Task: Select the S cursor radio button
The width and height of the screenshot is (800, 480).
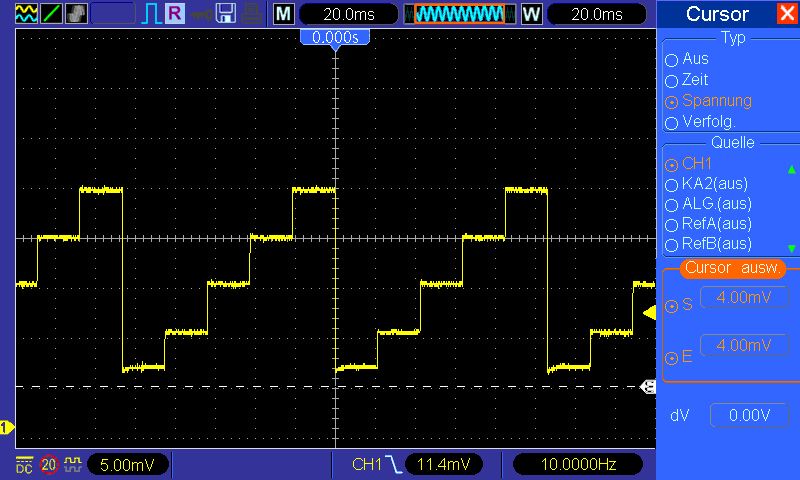Action: [671, 306]
